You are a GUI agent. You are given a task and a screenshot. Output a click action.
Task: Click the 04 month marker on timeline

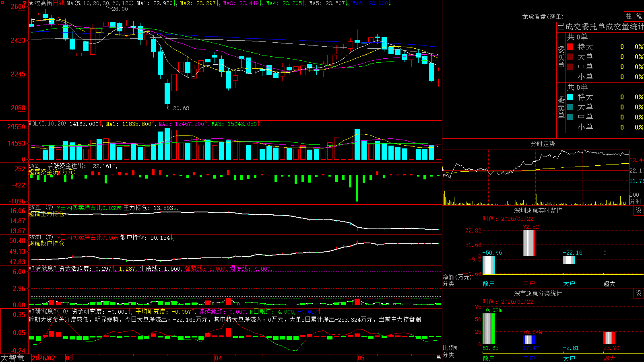pyautogui.click(x=219, y=358)
